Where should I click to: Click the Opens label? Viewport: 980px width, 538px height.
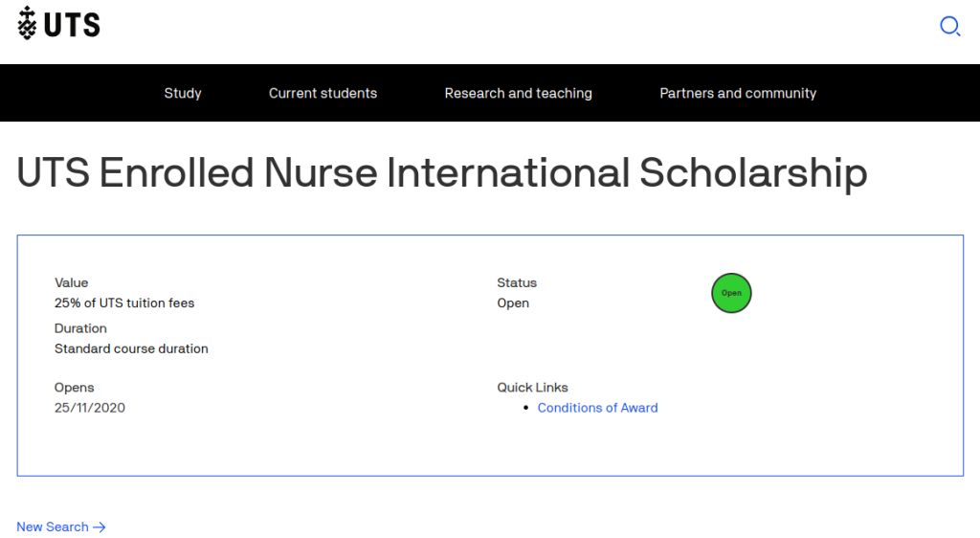coord(74,388)
